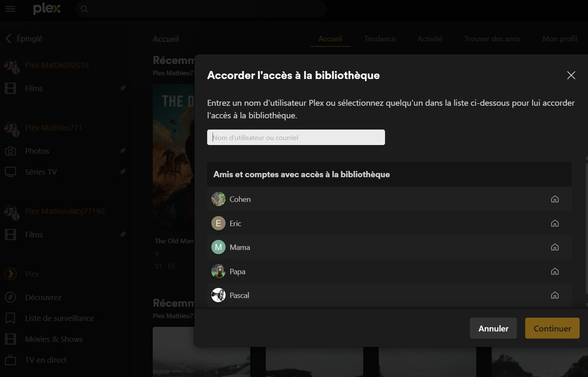Open Movies & Shows section
This screenshot has width=588, height=377.
54,339
